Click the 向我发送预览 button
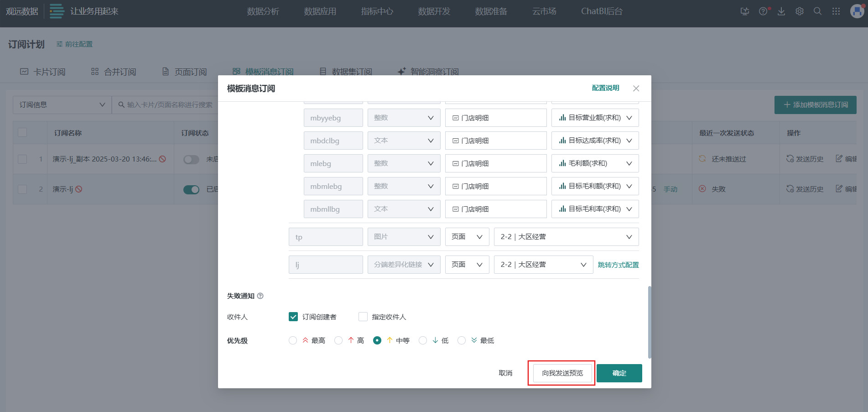 pos(562,373)
